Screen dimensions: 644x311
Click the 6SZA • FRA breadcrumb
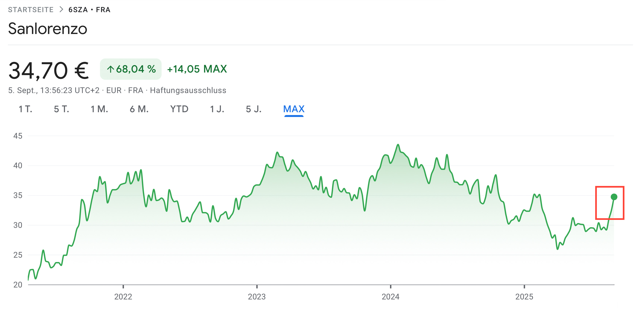(89, 10)
